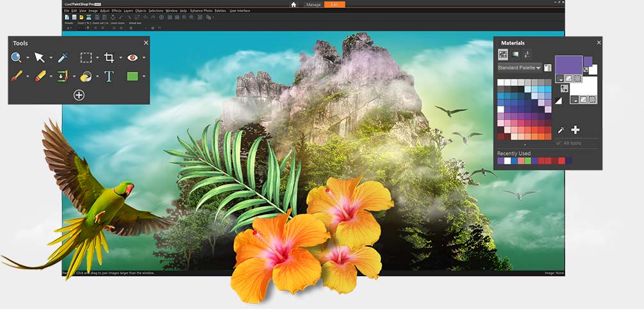Select the Clone brush tool
Screen dimensions: 644x309
tap(63, 76)
